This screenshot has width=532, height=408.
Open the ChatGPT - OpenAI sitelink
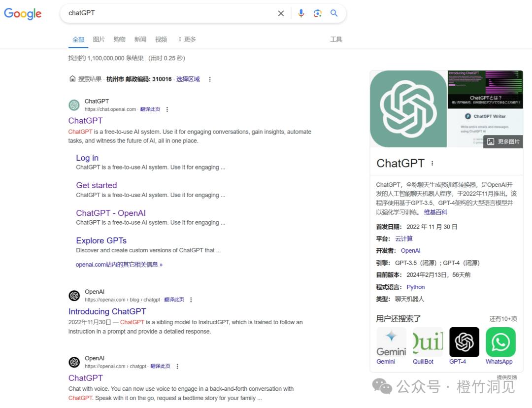pos(111,213)
